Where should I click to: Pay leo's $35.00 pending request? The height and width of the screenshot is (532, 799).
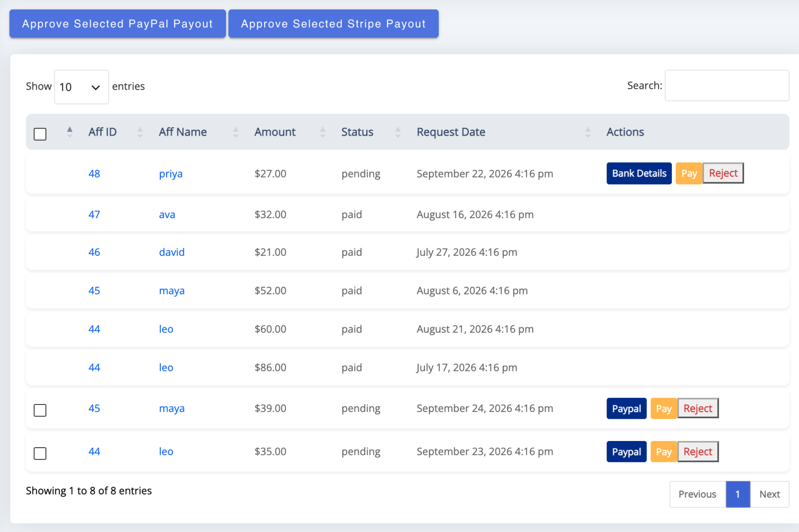tap(663, 452)
